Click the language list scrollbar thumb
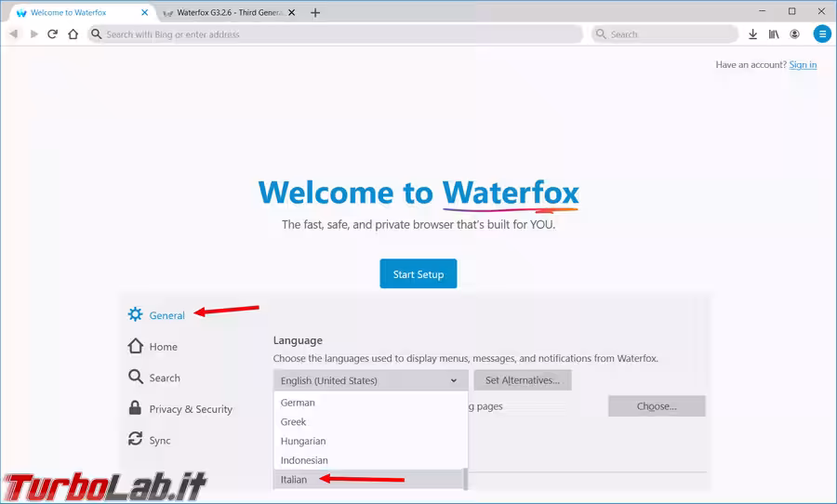 tap(466, 479)
